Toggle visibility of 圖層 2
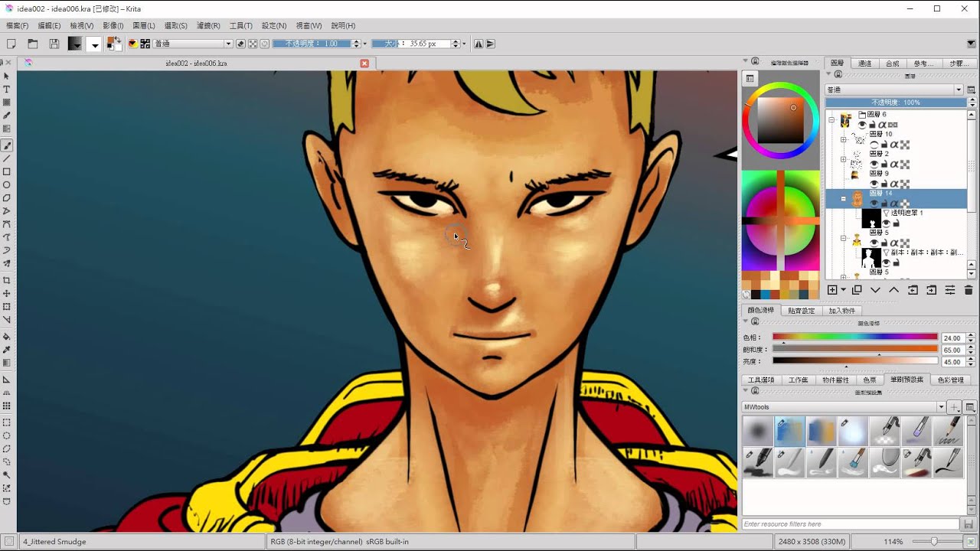 [x=874, y=164]
